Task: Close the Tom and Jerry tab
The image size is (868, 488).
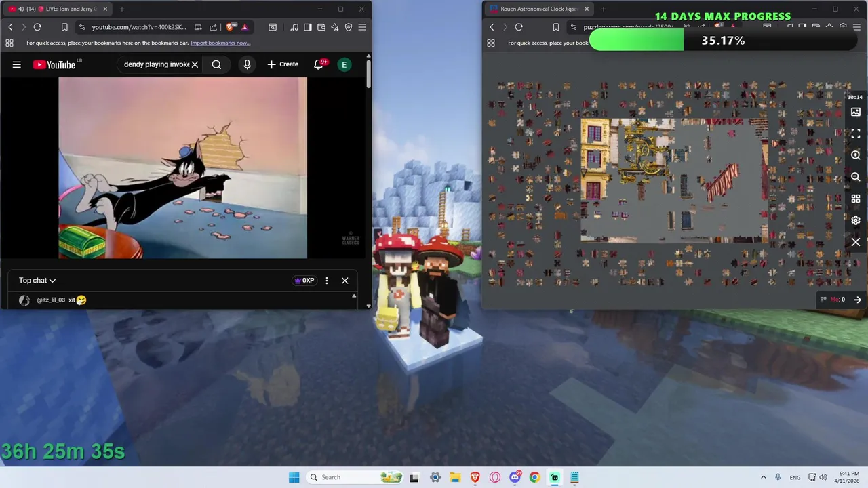Action: coord(105,9)
